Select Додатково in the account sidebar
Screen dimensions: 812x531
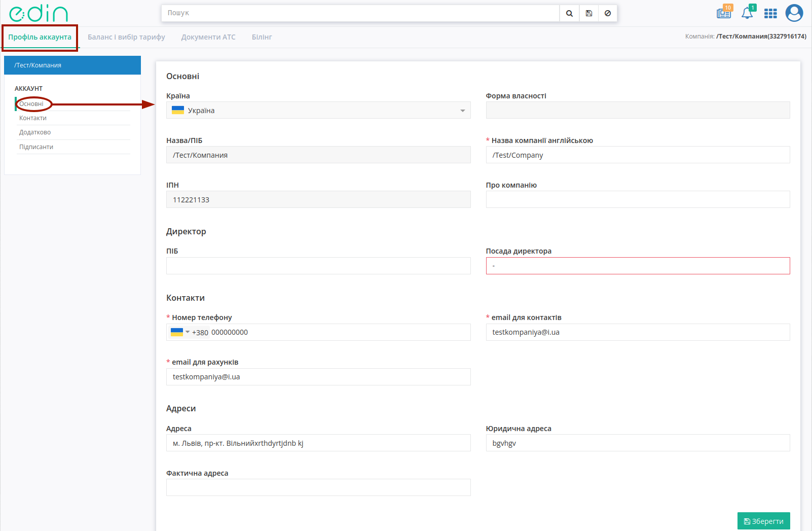point(35,132)
